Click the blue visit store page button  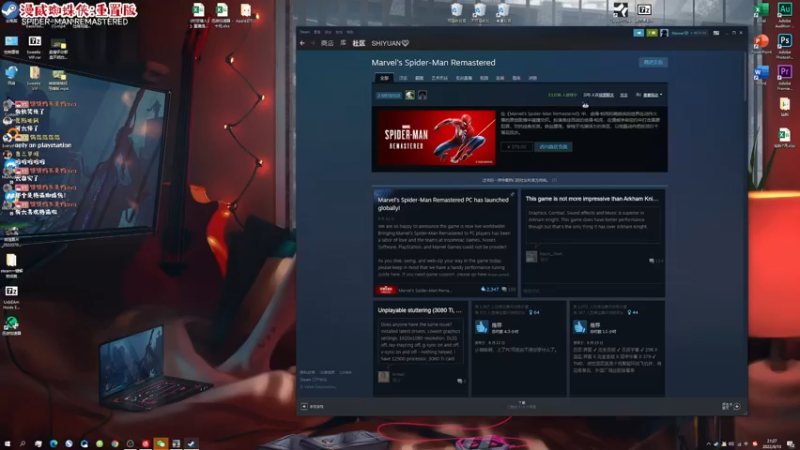pyautogui.click(x=554, y=147)
